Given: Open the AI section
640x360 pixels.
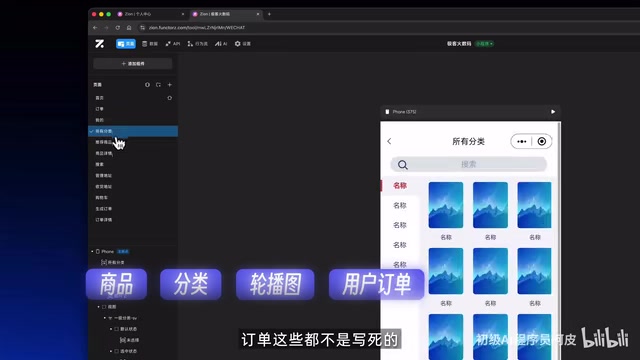Looking at the screenshot, I should 221,44.
